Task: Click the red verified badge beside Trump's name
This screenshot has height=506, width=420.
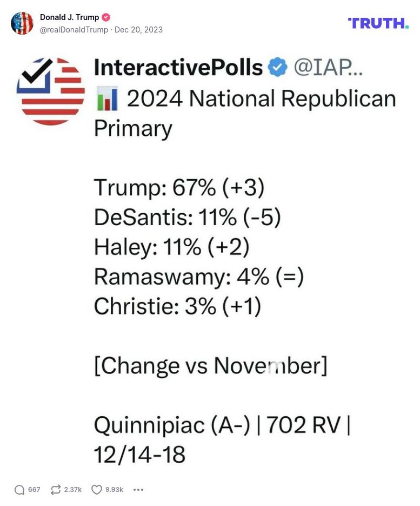Action: 106,17
